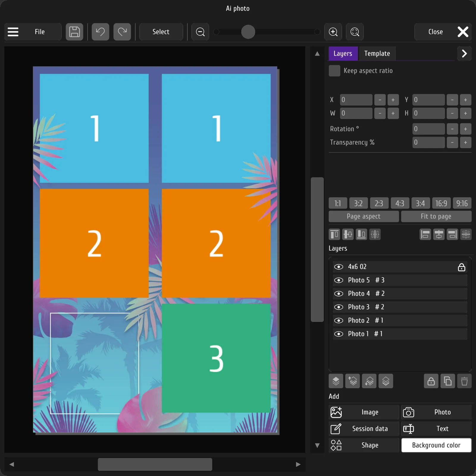The height and width of the screenshot is (476, 476).
Task: Select the Photo 1 #1 layer row
Action: (x=400, y=334)
